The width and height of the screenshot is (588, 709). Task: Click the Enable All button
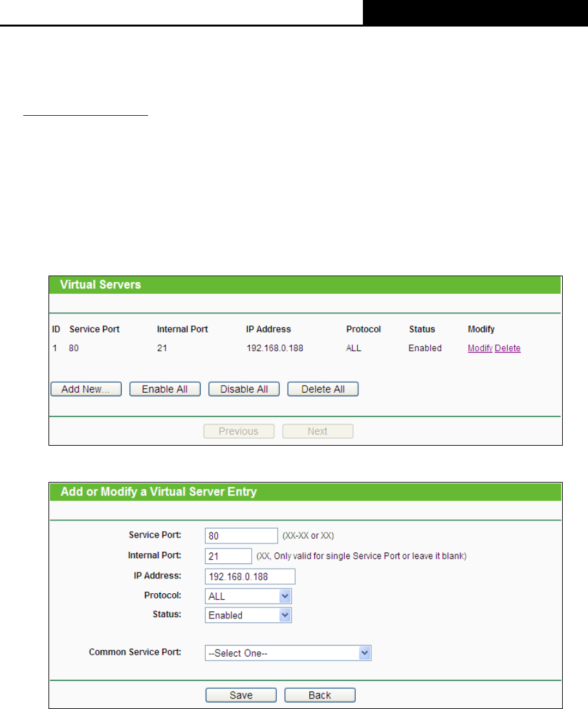pos(165,389)
